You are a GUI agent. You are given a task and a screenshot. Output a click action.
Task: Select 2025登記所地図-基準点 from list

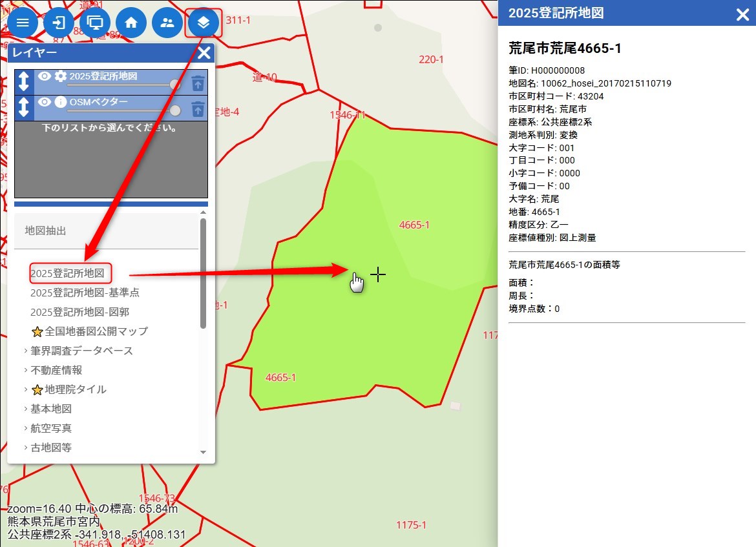tap(85, 293)
